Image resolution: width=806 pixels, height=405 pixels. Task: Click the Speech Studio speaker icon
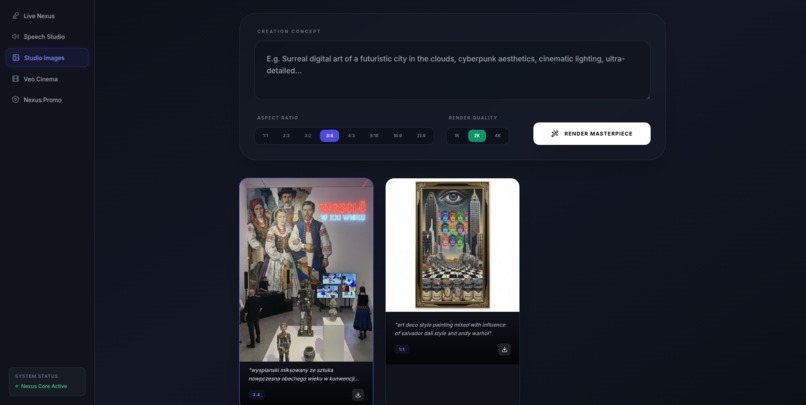pos(15,36)
